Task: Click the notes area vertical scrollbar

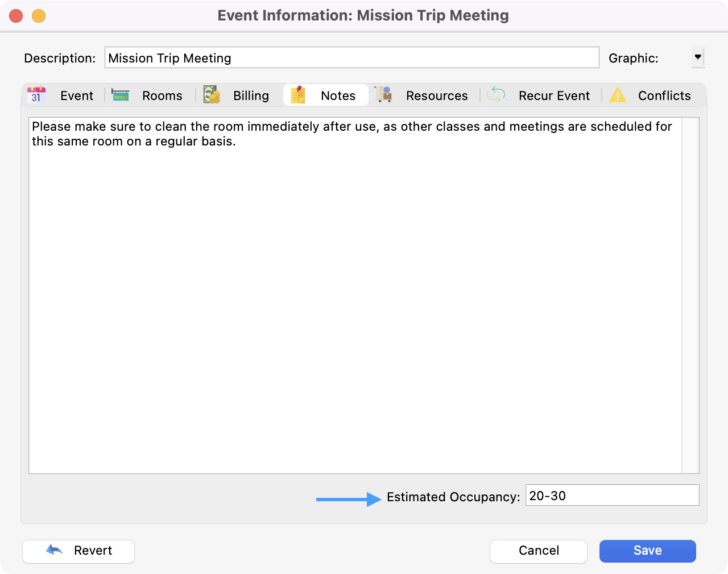Action: point(690,296)
